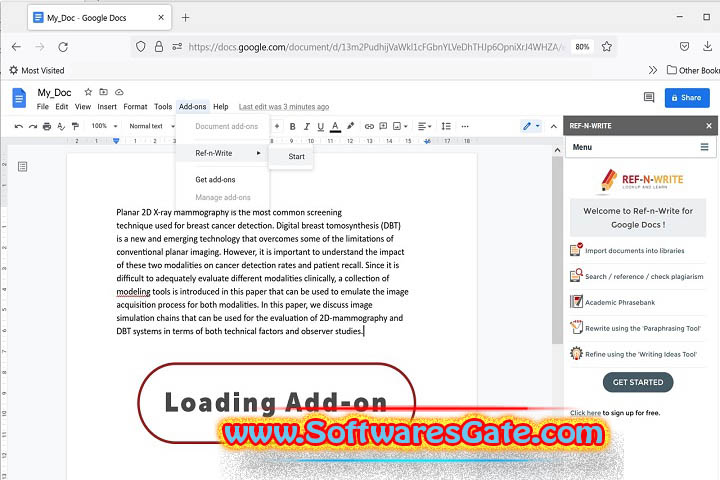This screenshot has height=480, width=720.
Task: Redo the last action
Action: point(33,126)
